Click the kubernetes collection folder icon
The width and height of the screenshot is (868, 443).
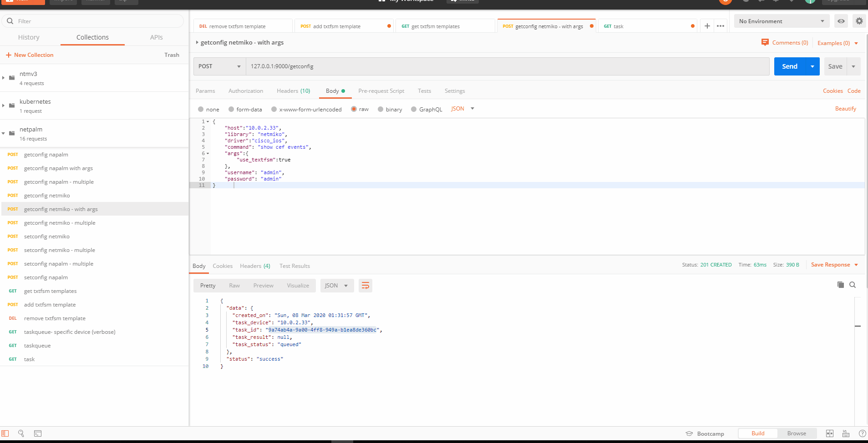click(x=12, y=106)
